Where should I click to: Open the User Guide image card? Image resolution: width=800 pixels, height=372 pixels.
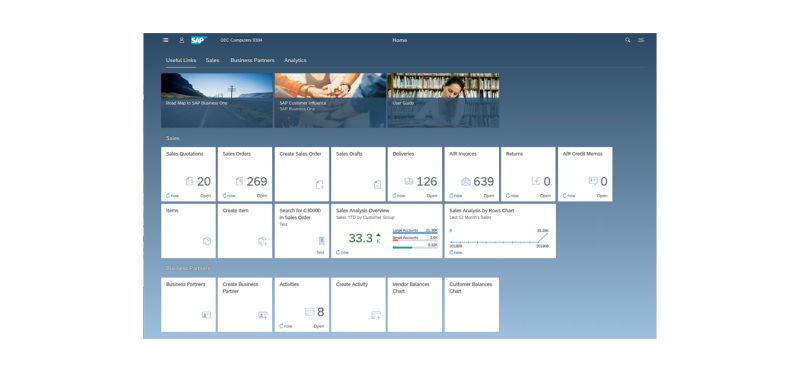[443, 100]
